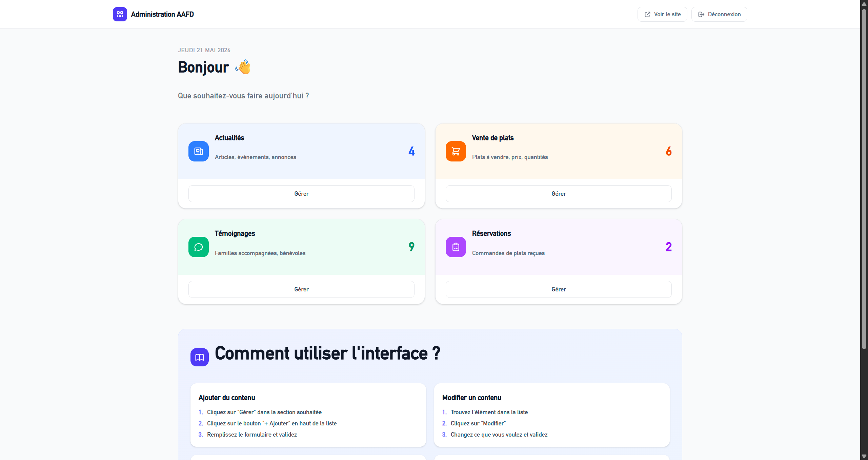The image size is (868, 460).
Task: Click the 'Ajouter du contenu' heading
Action: [227, 398]
